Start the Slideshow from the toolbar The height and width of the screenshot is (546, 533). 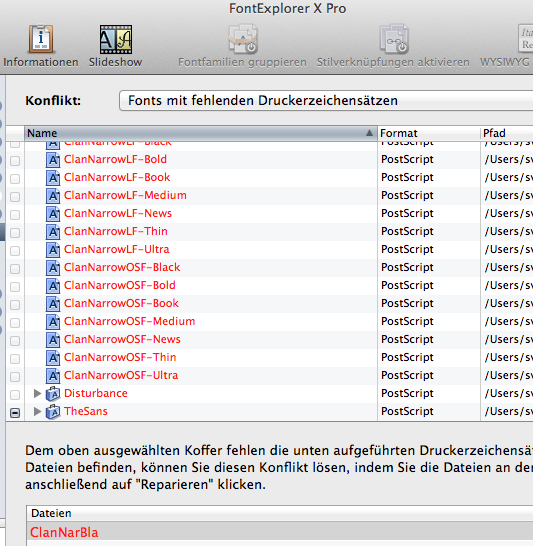point(116,39)
